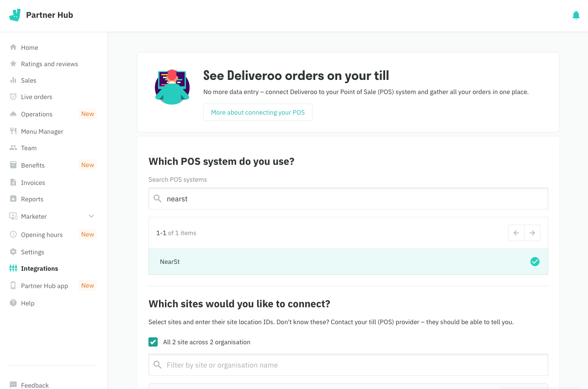Click the Deliveroo logo in the header
Viewport: 588px width, 389px height.
pyautogui.click(x=15, y=15)
